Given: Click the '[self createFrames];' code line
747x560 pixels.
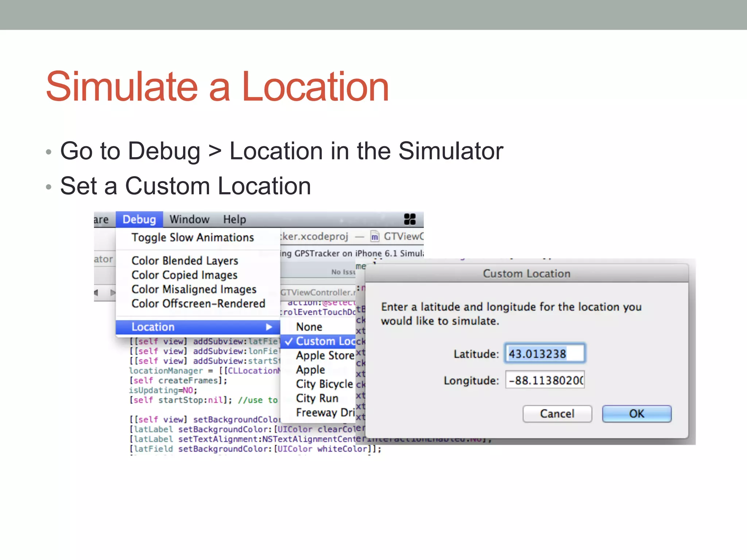Looking at the screenshot, I should click(x=178, y=381).
